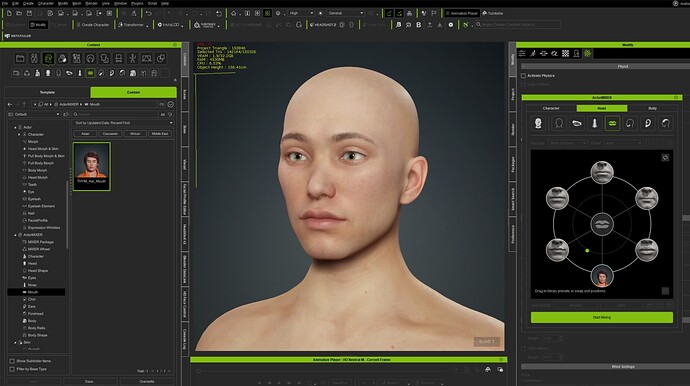
Task: Select the Nose subcategory icon in Content toolbar
Action: tap(80, 73)
